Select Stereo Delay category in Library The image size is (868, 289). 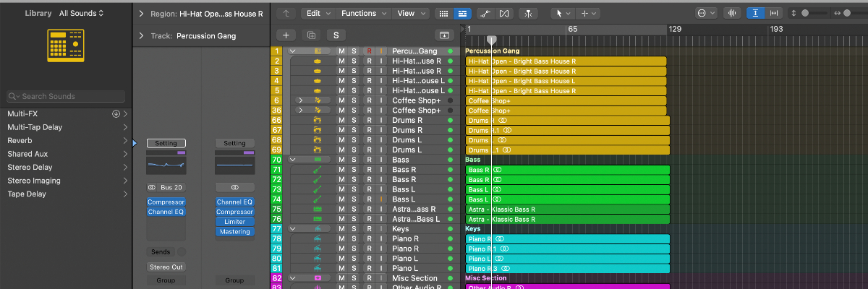click(65, 167)
